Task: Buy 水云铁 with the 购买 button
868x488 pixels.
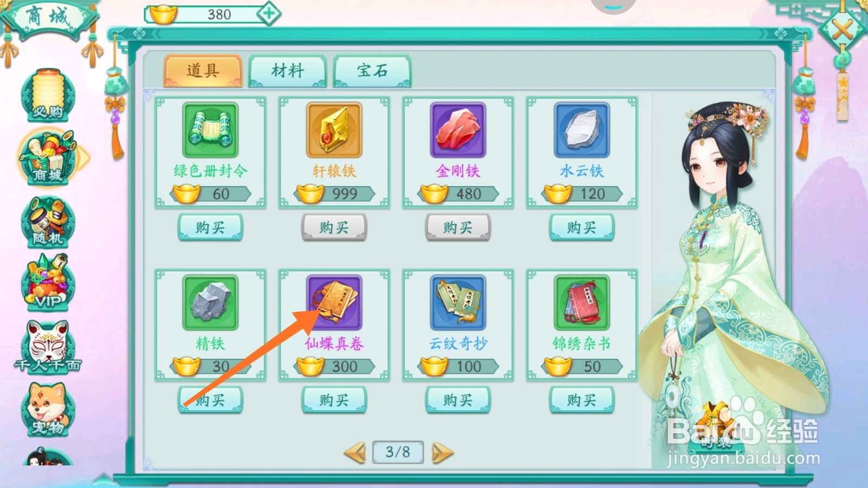Action: pyautogui.click(x=582, y=227)
